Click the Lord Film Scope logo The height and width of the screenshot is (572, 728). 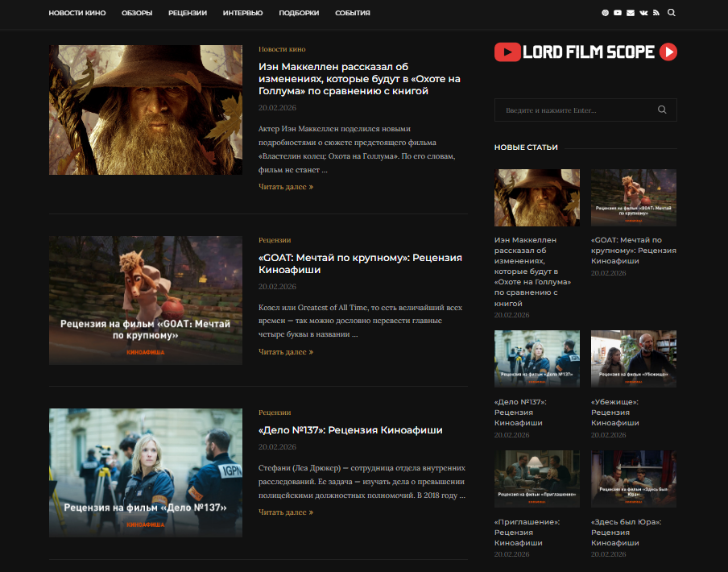(585, 52)
